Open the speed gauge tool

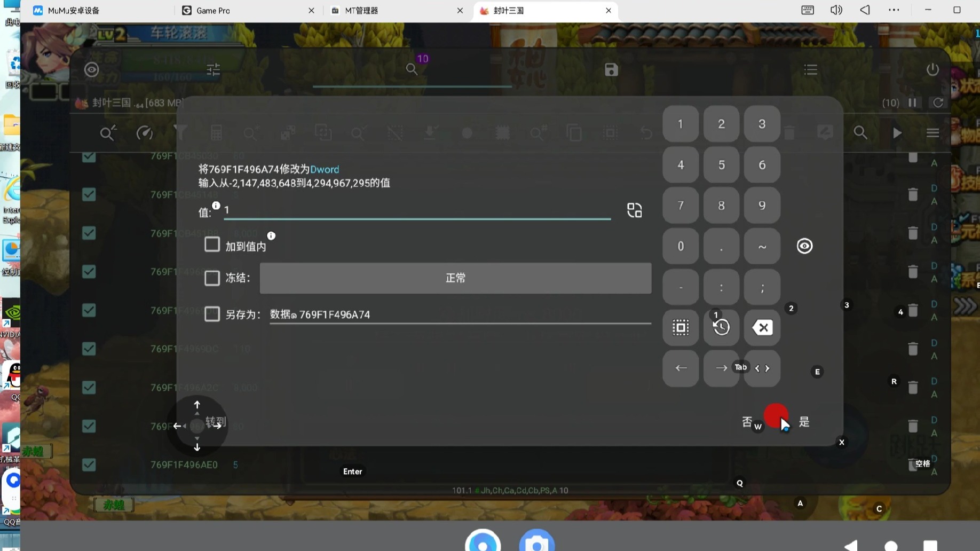pos(145,133)
